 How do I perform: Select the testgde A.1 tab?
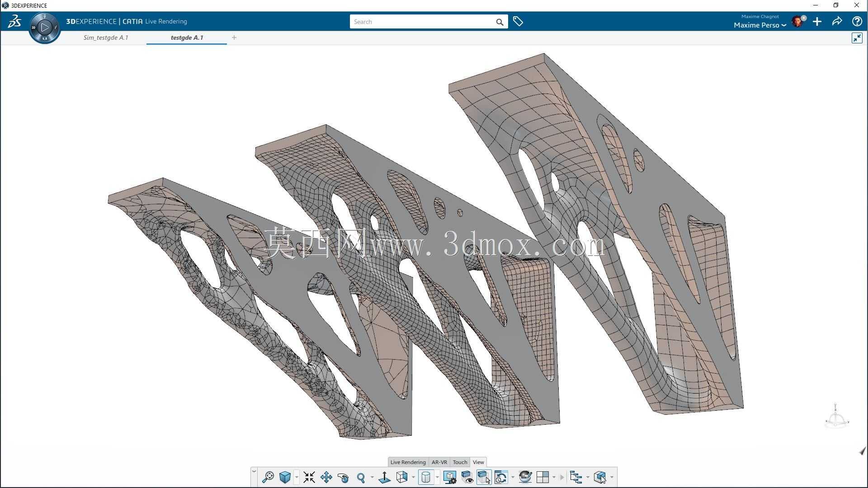[x=187, y=38]
